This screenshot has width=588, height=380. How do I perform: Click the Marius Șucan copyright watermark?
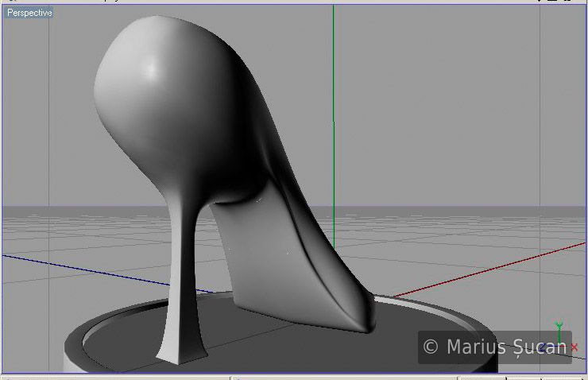tap(494, 347)
